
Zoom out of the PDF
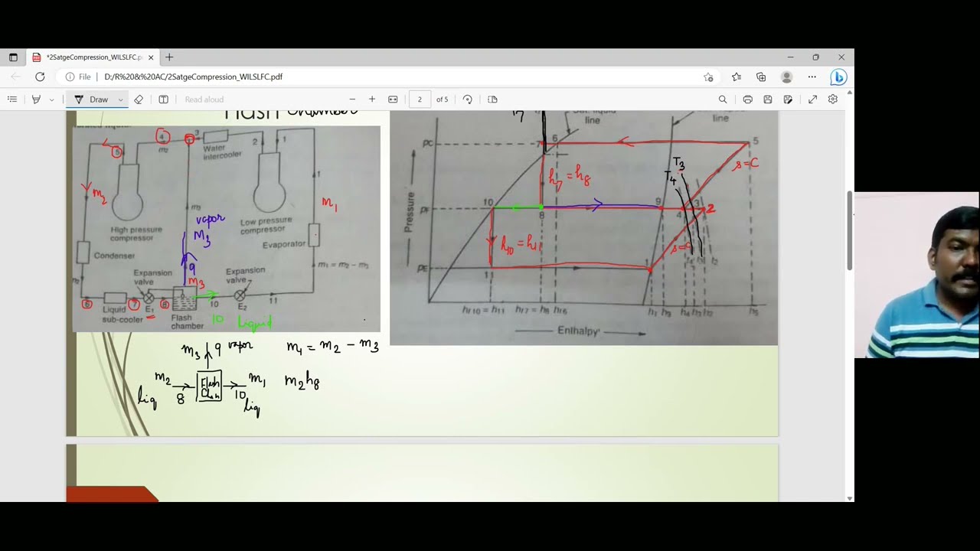pyautogui.click(x=352, y=99)
